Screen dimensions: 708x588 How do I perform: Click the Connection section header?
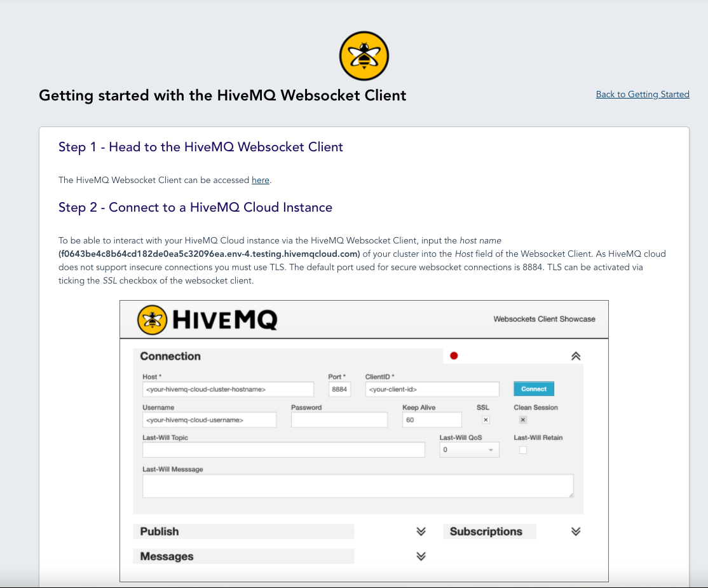pos(288,357)
